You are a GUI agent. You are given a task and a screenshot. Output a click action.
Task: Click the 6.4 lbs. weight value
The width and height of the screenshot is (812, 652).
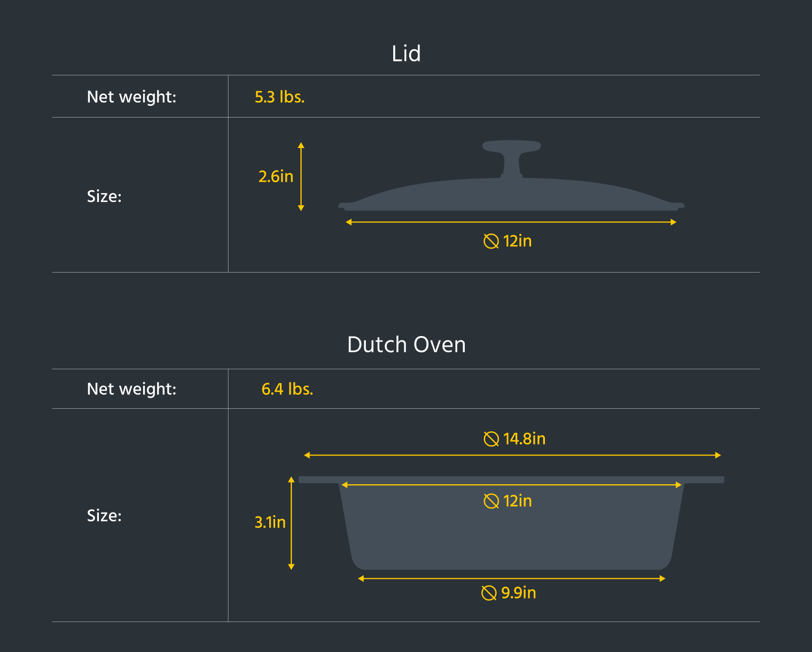click(287, 389)
